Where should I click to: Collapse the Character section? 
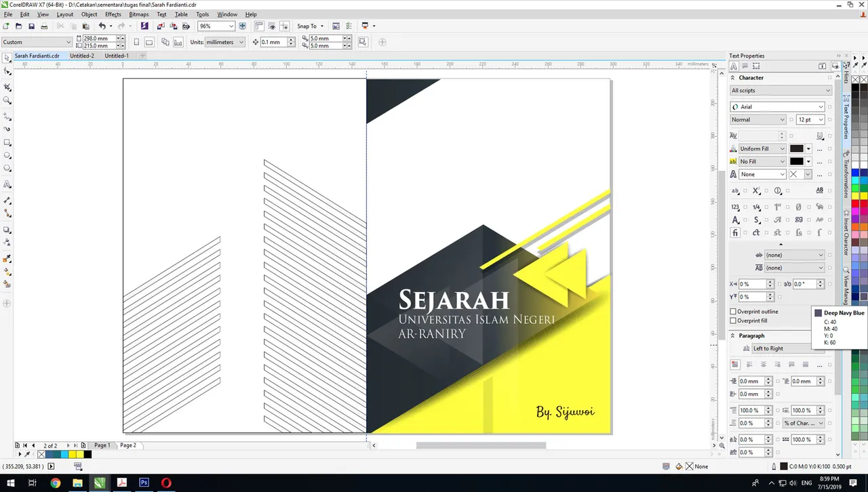click(732, 78)
